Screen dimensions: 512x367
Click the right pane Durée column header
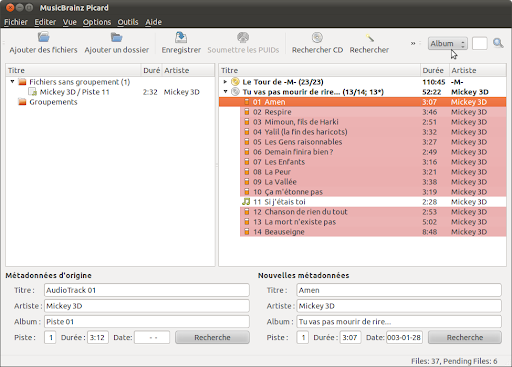434,70
